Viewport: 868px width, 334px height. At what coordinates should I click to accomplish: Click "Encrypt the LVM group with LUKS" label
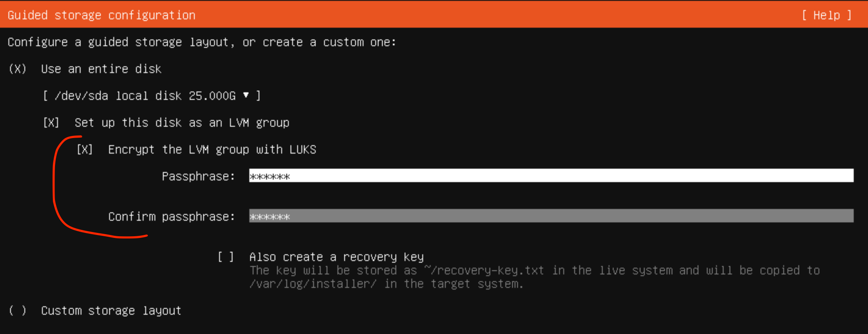212,149
